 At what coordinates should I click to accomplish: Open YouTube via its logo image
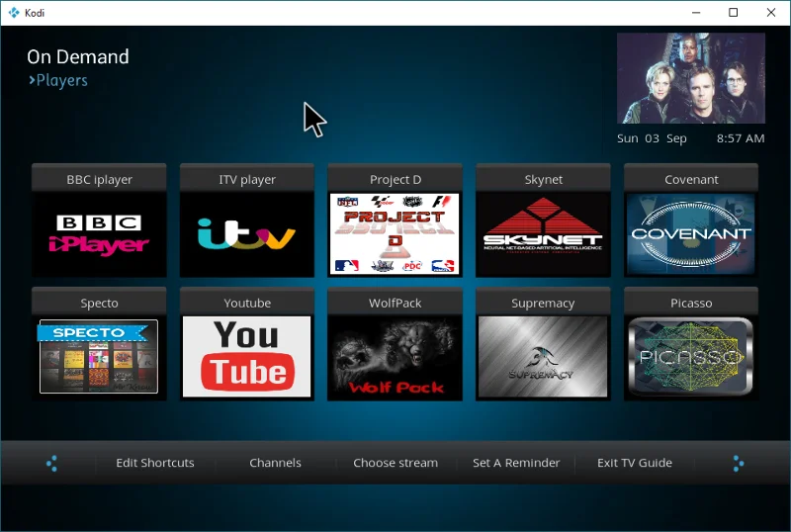point(246,356)
